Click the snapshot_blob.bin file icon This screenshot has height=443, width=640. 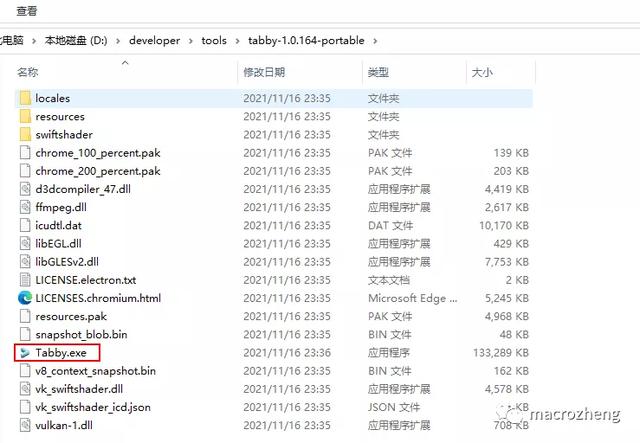[x=25, y=334]
